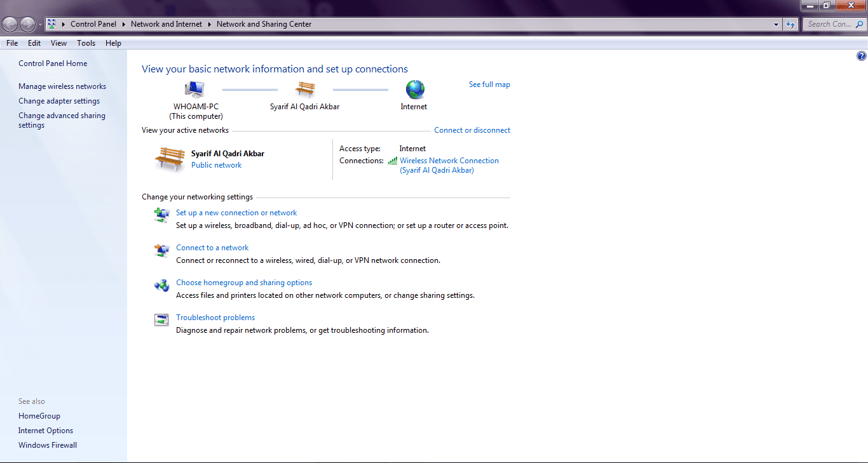Expand arrow after Network and Internet breadcrumb
The image size is (868, 463).
click(x=209, y=24)
